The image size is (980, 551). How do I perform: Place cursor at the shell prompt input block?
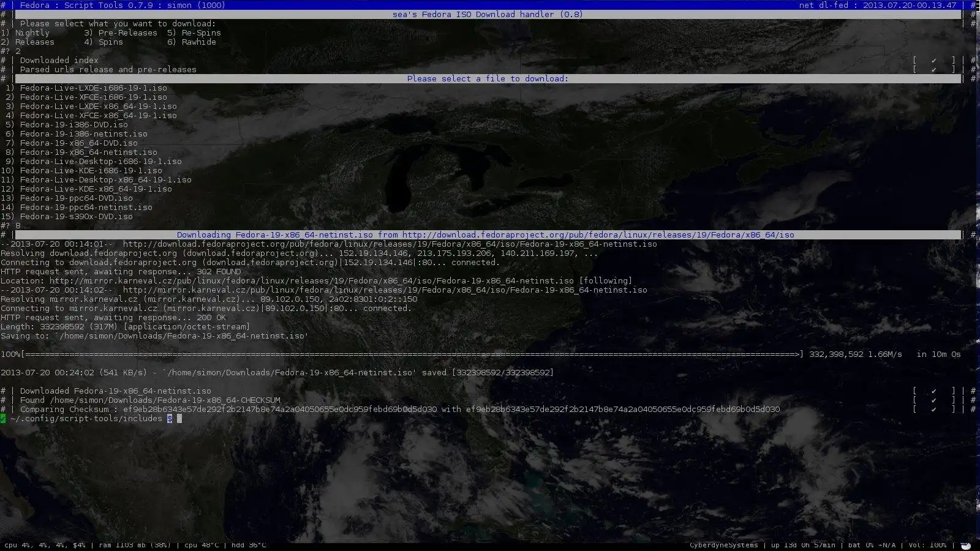coord(179,419)
